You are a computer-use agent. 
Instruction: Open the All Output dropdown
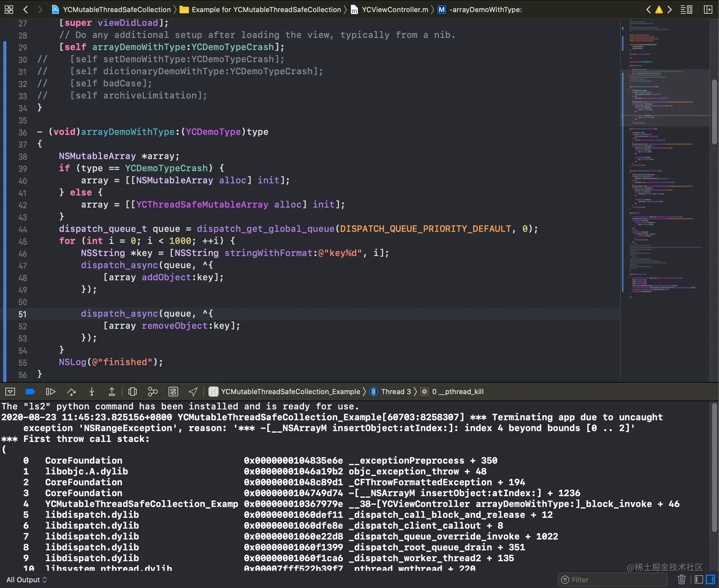27,579
